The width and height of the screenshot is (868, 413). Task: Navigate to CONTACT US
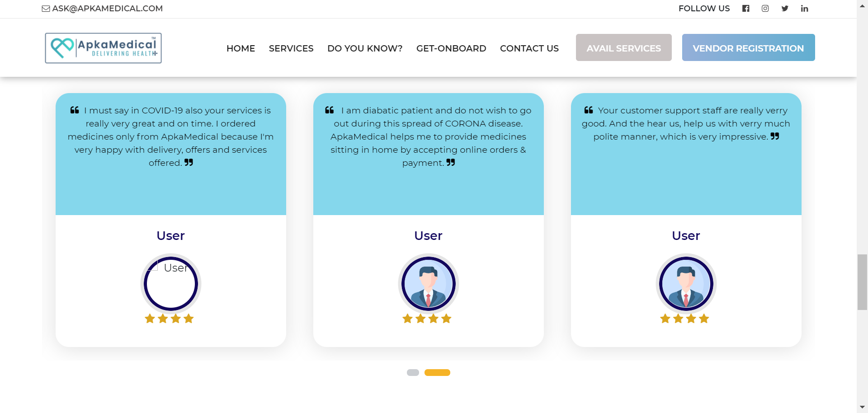click(529, 48)
